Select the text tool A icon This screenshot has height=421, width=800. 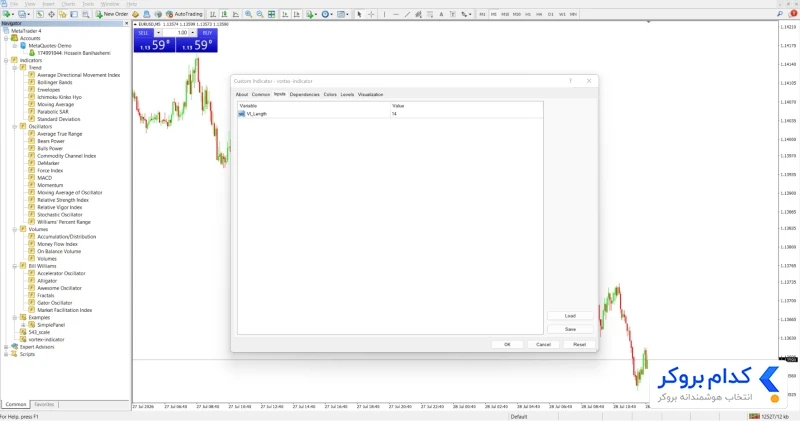click(441, 14)
